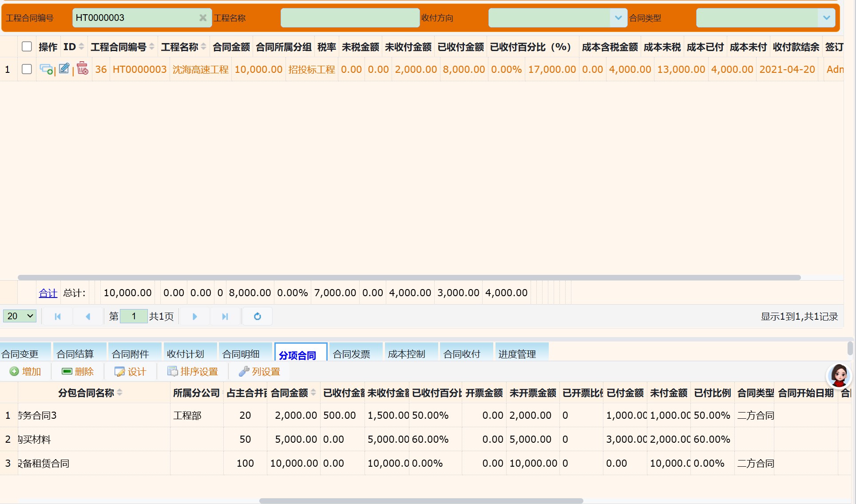Click the 增加 button in sub-contract toolbar
This screenshot has height=504, width=856.
pyautogui.click(x=26, y=372)
